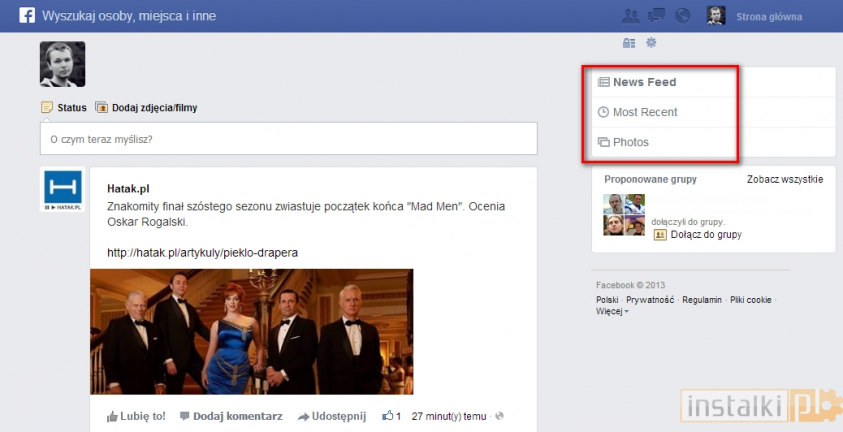Click Udostępnij on the post
843x432 pixels.
click(332, 416)
